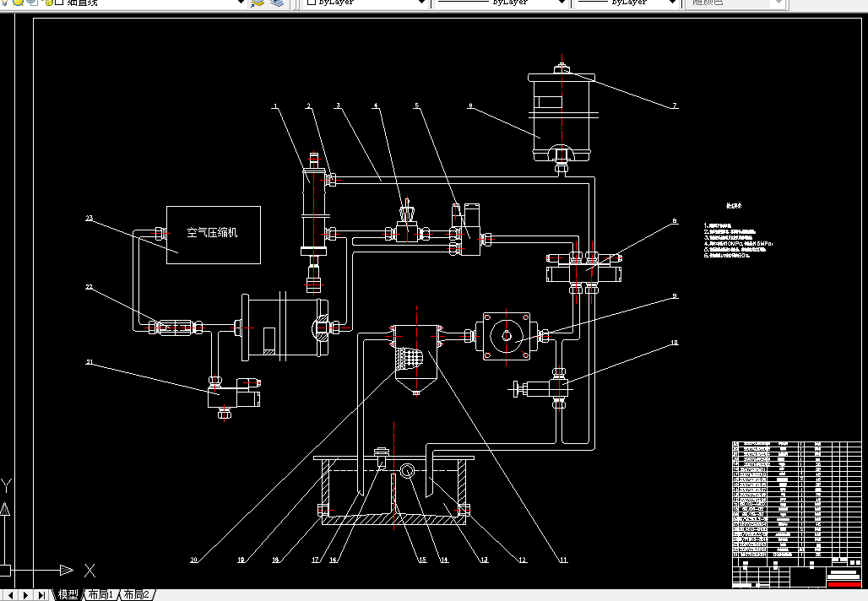The image size is (868, 601).
Task: Expand the color ByLayer dropdown
Action: (421, 3)
